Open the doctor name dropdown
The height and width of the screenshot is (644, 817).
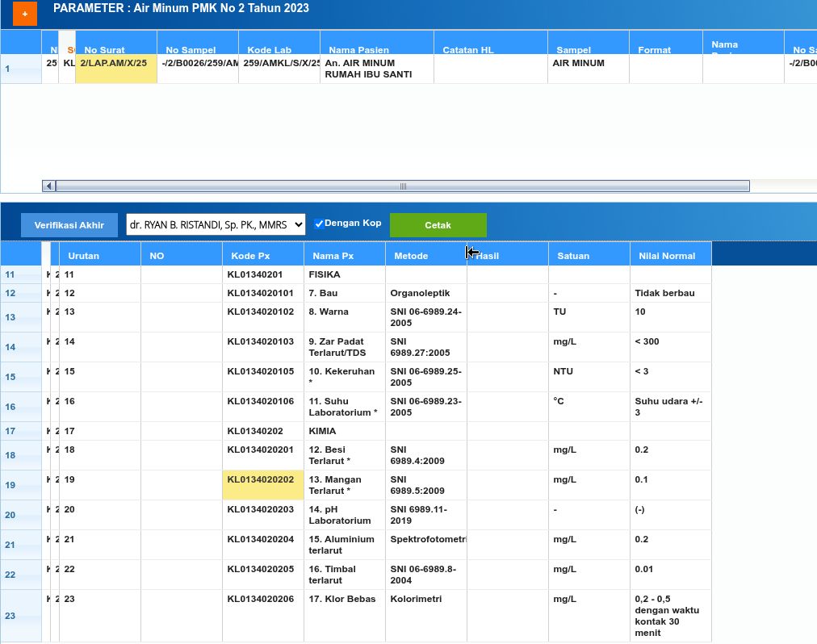(x=216, y=224)
